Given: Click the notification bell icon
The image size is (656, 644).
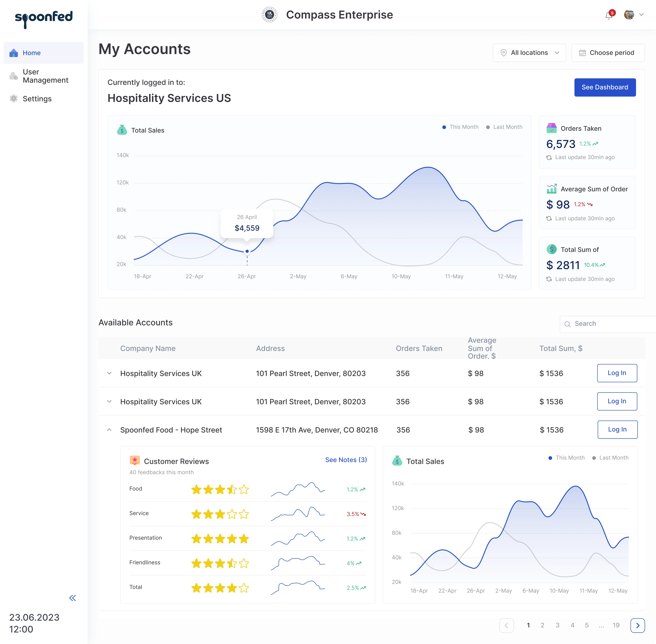Looking at the screenshot, I should point(609,15).
